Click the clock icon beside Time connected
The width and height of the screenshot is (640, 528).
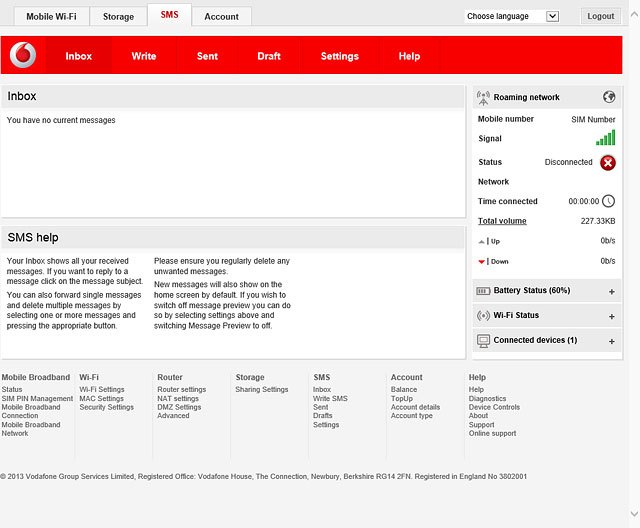tap(609, 201)
